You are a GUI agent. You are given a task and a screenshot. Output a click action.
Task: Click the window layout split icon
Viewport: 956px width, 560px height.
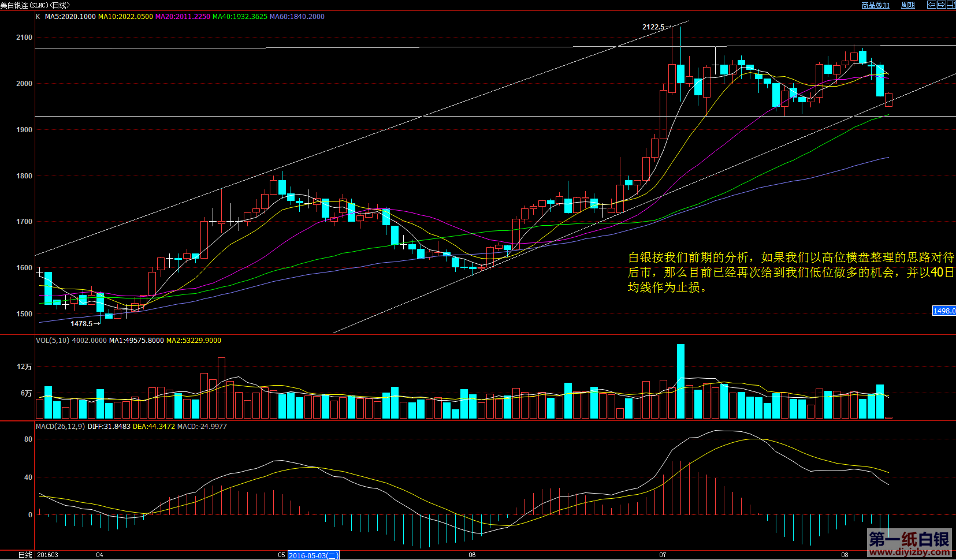click(951, 5)
